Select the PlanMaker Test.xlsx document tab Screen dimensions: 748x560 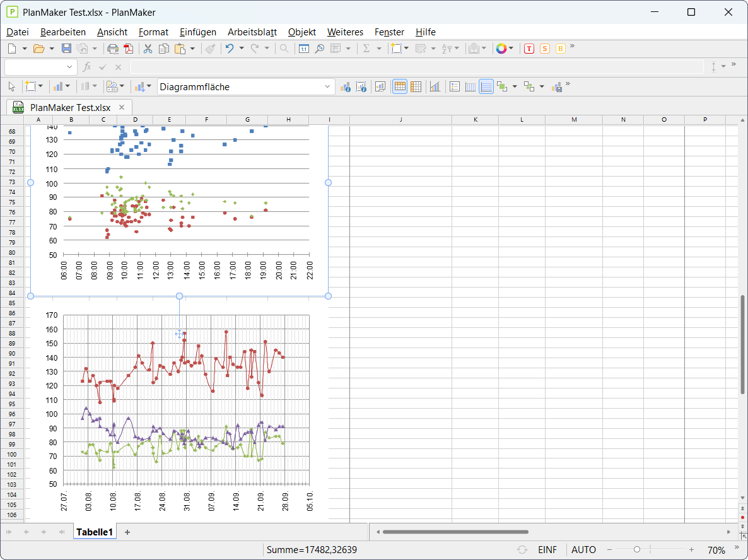tap(70, 108)
